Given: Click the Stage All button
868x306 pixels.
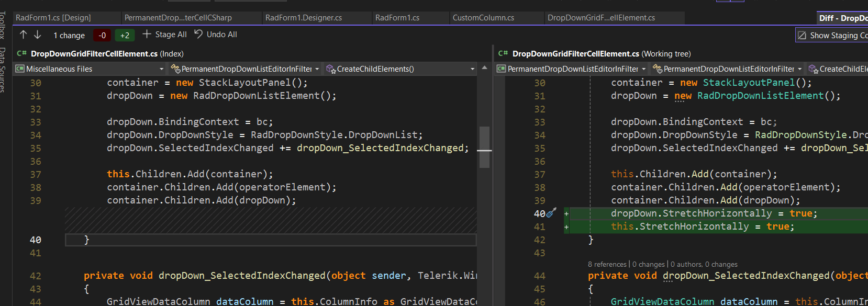Looking at the screenshot, I should [164, 35].
